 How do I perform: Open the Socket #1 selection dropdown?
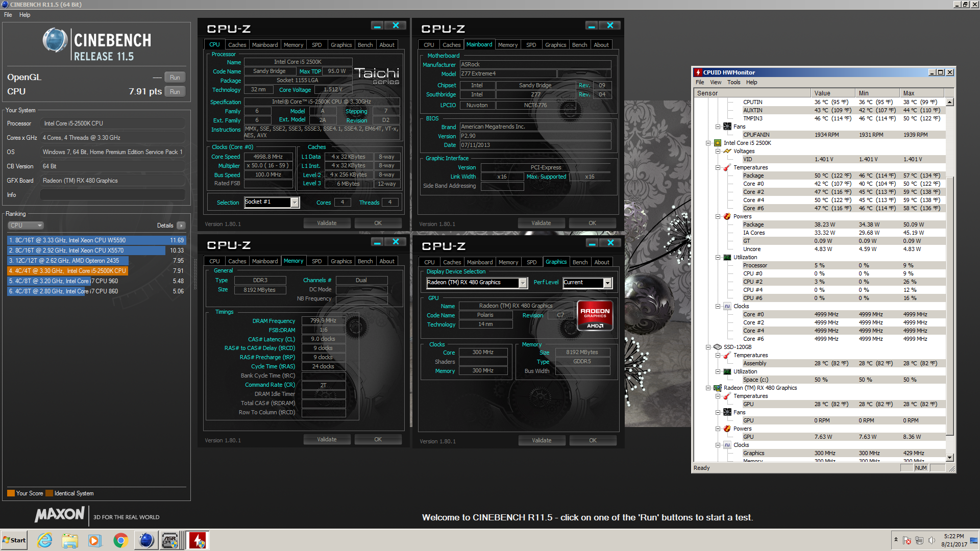point(295,203)
